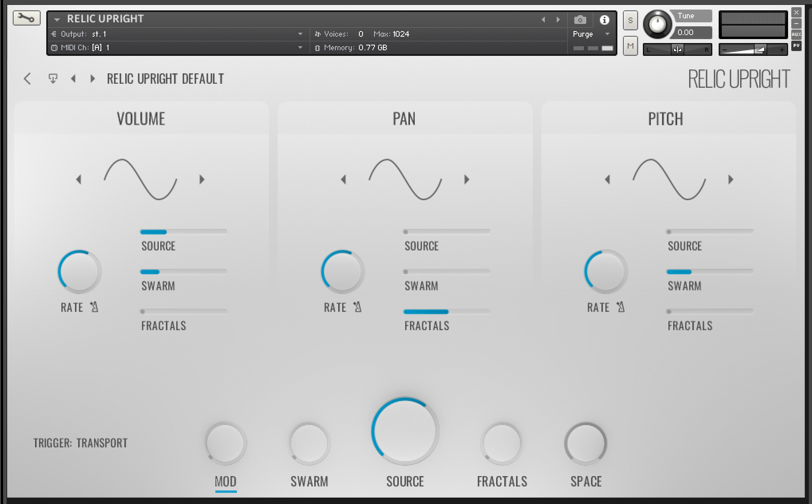
Task: Select the SWARM tab label at the bottom
Action: click(x=309, y=482)
